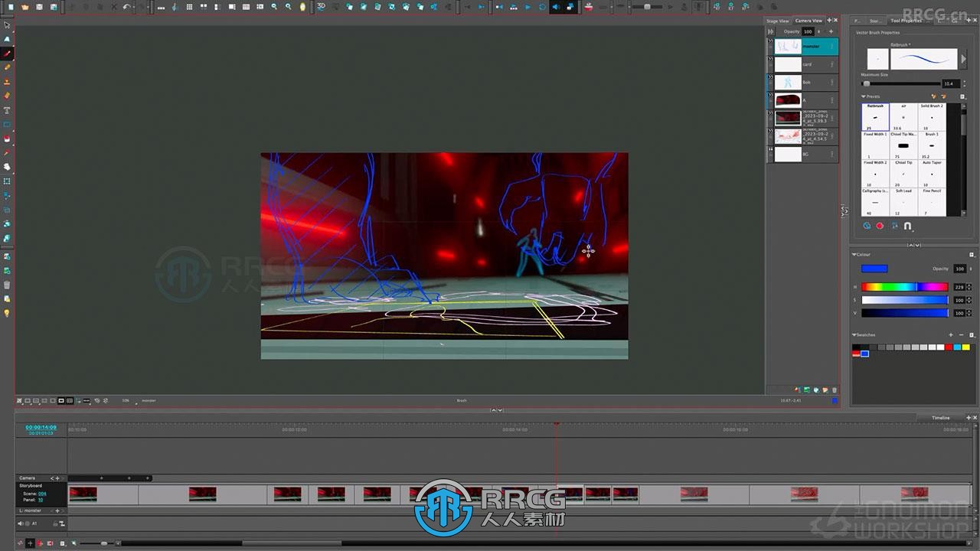The image size is (980, 551).
Task: Click the current blue colour swatch
Action: click(874, 269)
